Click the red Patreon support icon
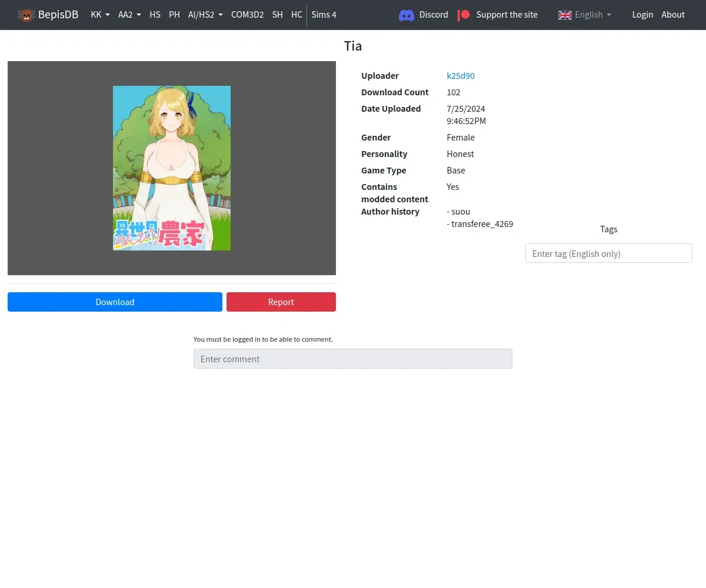Screen dimensions: 706x588 [464, 15]
